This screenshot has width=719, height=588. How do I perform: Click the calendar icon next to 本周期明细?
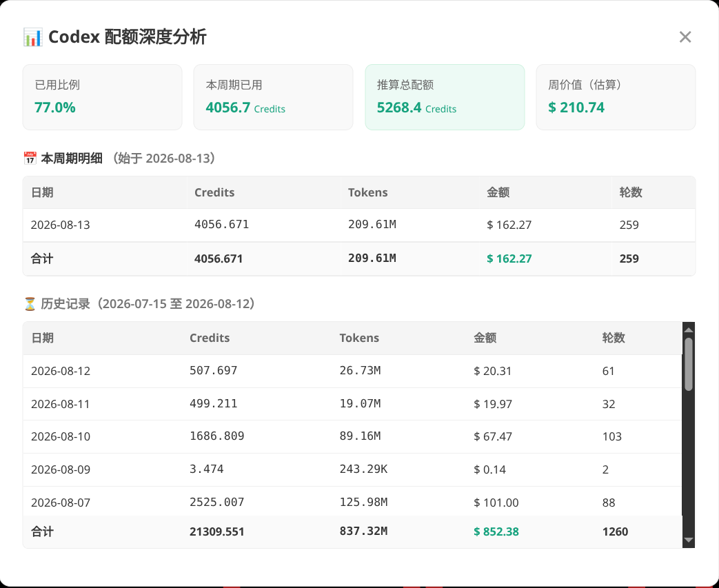pos(30,159)
